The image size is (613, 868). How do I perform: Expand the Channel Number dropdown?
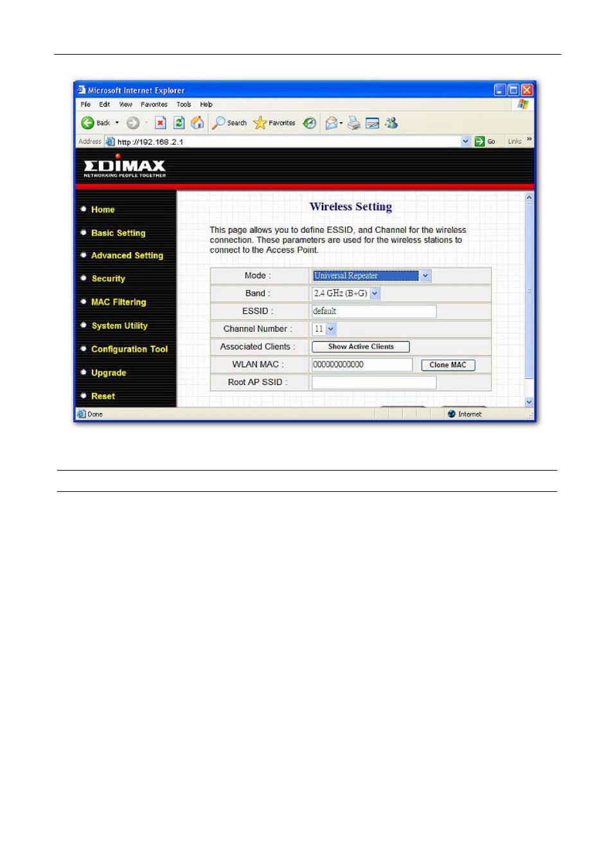(331, 329)
